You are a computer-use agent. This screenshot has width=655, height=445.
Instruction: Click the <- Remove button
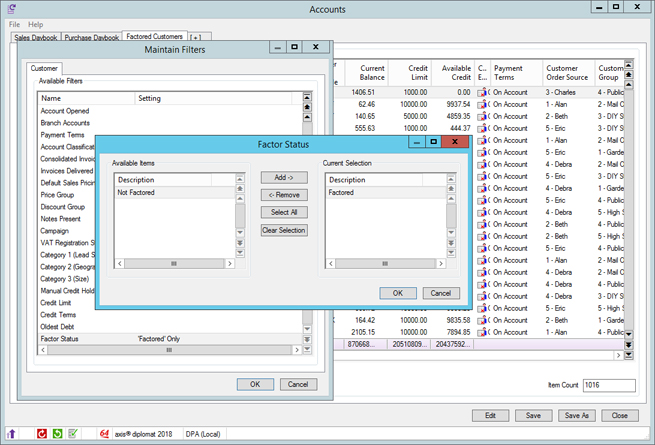coord(284,195)
